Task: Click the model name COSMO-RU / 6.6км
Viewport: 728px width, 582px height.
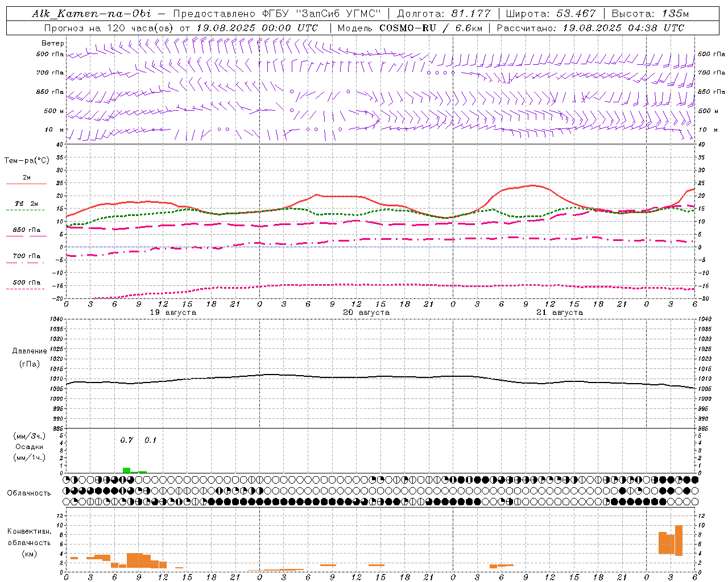Action: tap(431, 28)
